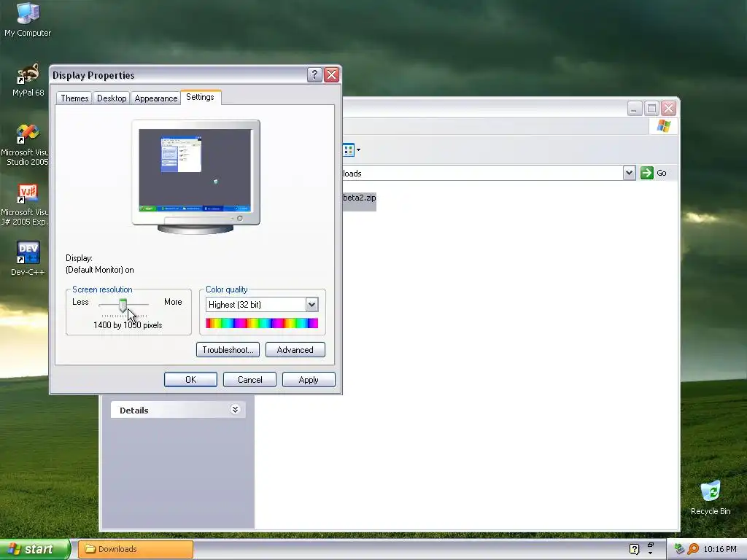This screenshot has height=560, width=747.
Task: Select the Downloads taskbar button
Action: (x=136, y=549)
